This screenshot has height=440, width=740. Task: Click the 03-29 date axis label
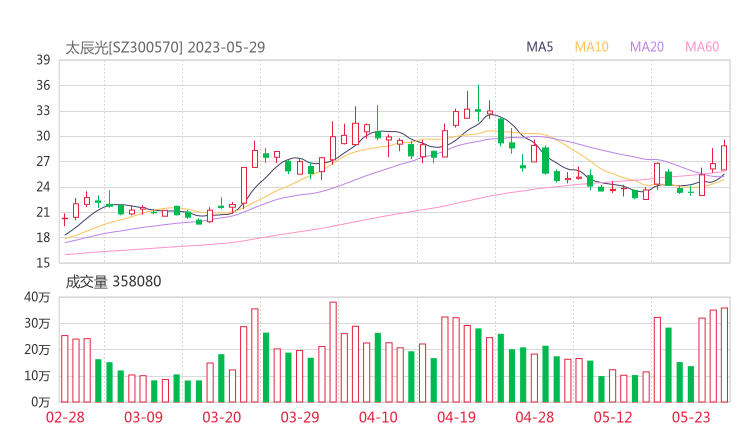coord(300,417)
